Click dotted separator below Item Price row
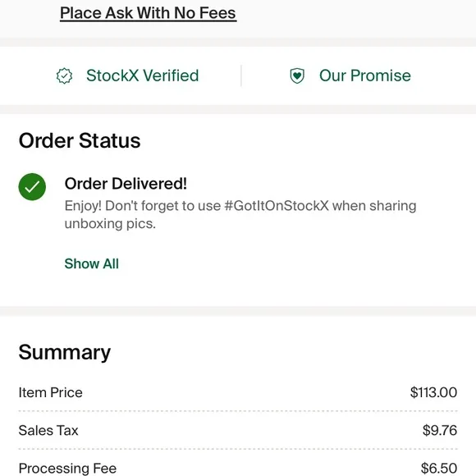Viewport: 476px width, 476px height. click(x=238, y=411)
